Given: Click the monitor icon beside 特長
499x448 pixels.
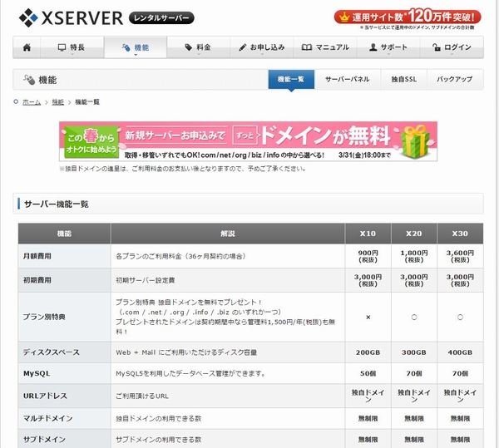Looking at the screenshot, I should tap(62, 47).
